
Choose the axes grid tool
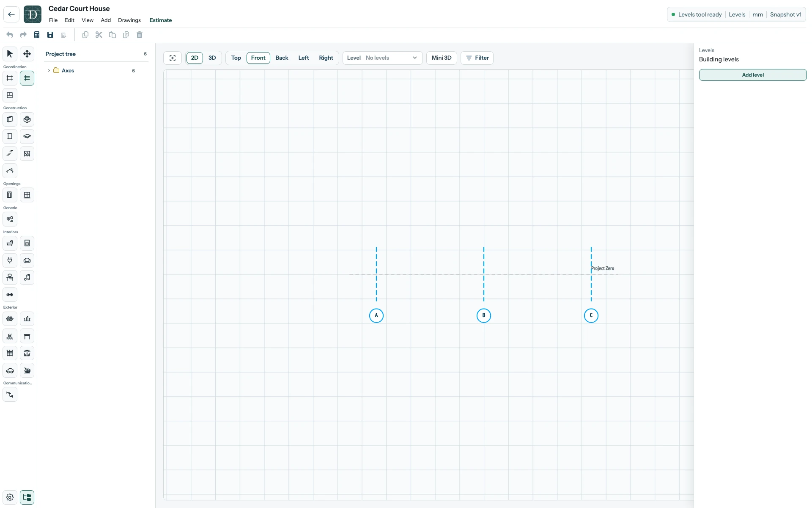pyautogui.click(x=10, y=78)
